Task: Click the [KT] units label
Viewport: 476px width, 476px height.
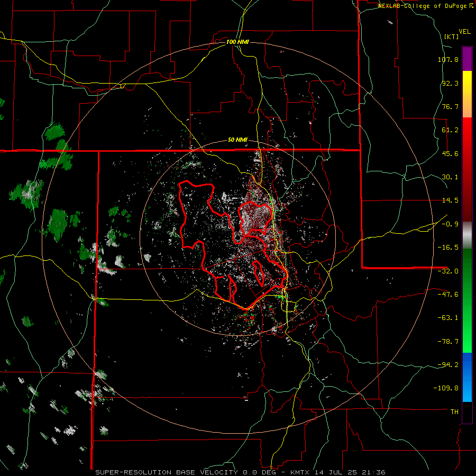Action: (451, 36)
